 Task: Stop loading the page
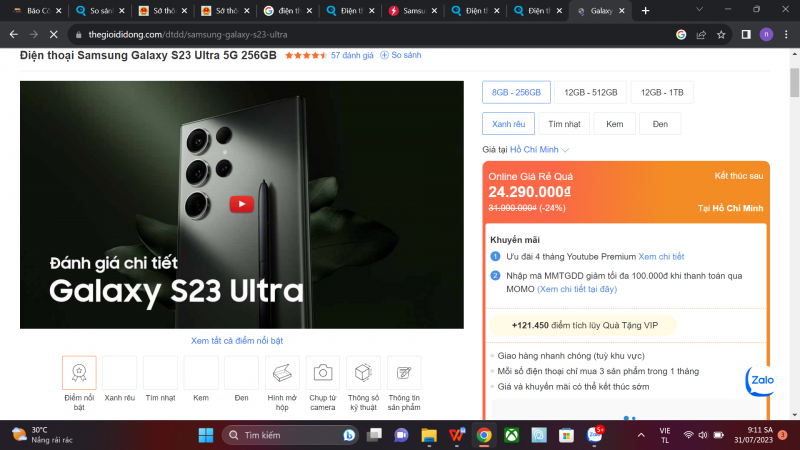click(54, 35)
